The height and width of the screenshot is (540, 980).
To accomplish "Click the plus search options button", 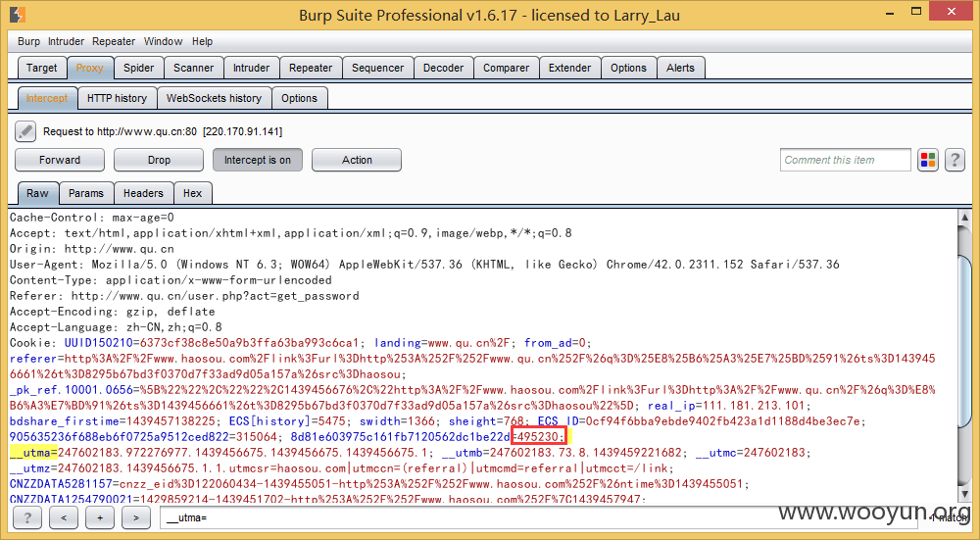I will click(100, 517).
